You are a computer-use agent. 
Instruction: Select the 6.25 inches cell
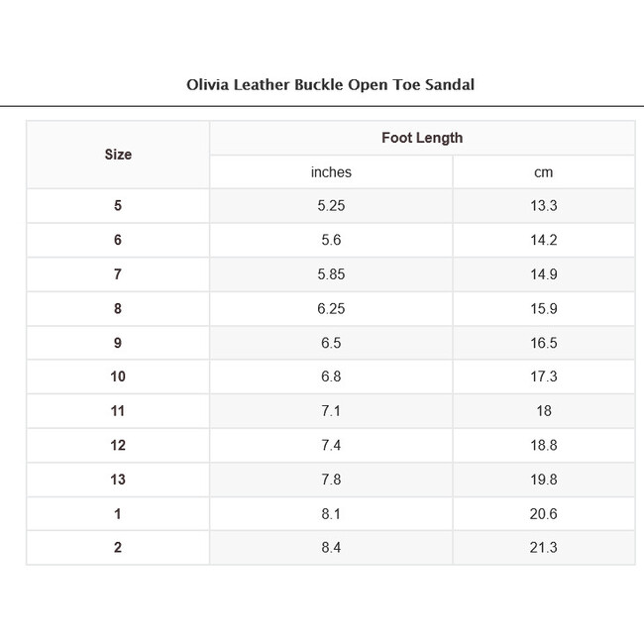(331, 309)
